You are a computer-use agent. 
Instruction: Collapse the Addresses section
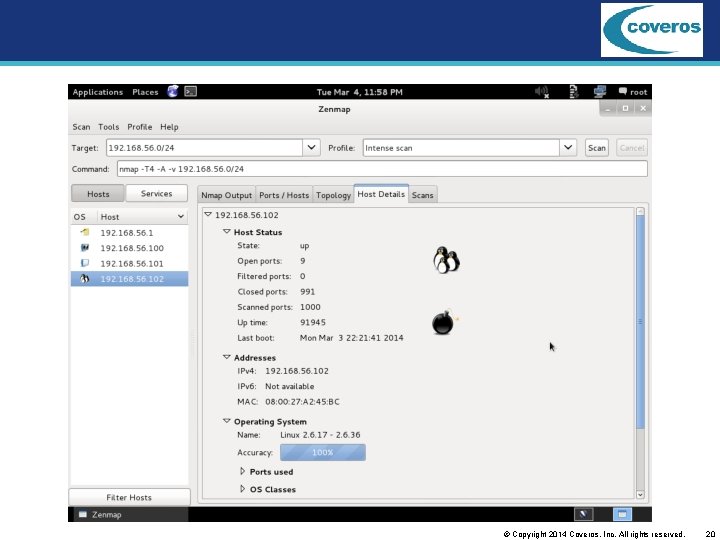pos(226,357)
